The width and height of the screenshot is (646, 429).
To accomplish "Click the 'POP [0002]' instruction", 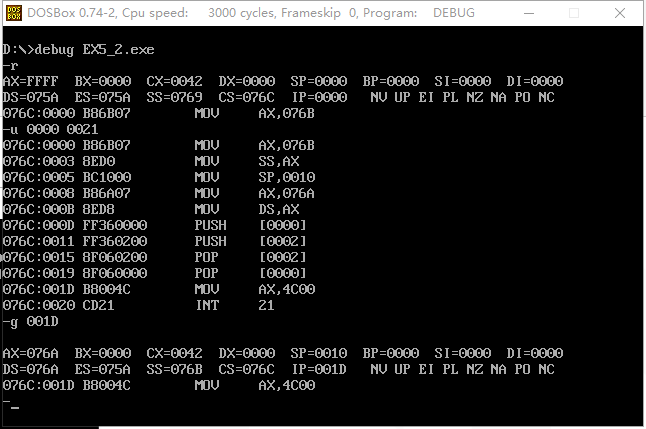I will 250,257.
